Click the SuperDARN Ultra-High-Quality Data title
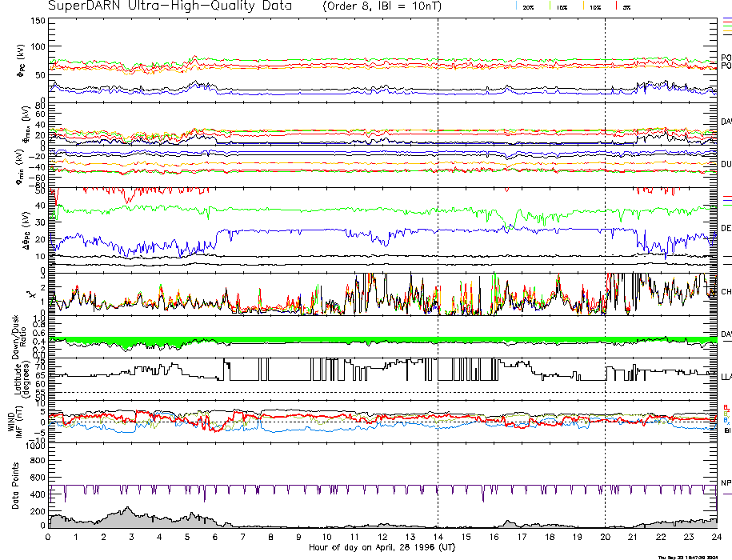Viewport: 732px width, 560px height. [x=169, y=6]
